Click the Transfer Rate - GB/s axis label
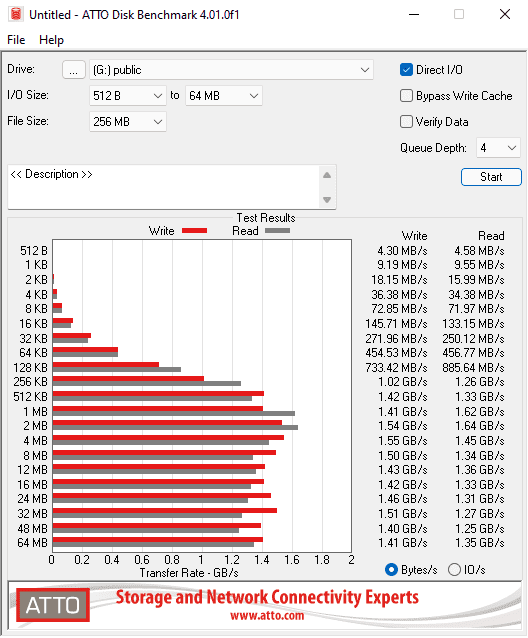Image resolution: width=528 pixels, height=638 pixels. [x=189, y=573]
